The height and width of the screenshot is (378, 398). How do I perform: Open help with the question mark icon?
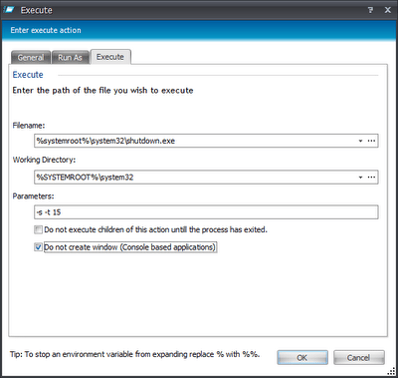(370, 10)
